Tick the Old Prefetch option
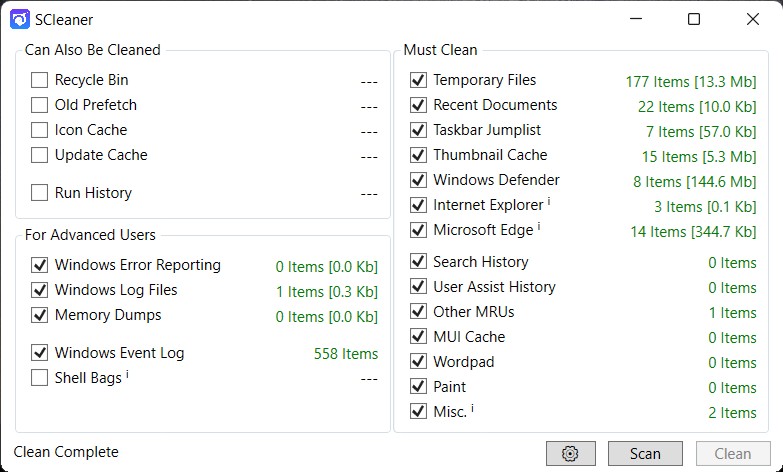This screenshot has height=472, width=783. [39, 105]
